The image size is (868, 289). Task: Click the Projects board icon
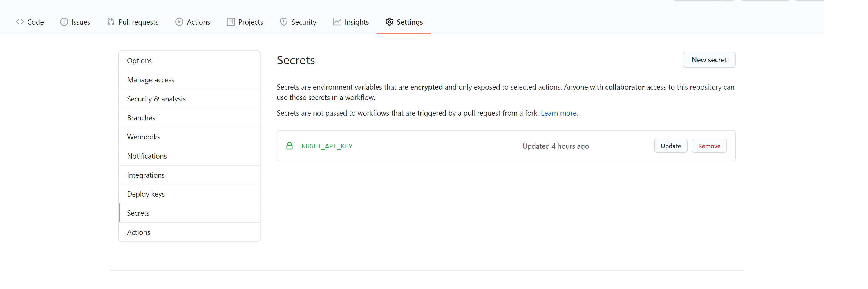230,22
